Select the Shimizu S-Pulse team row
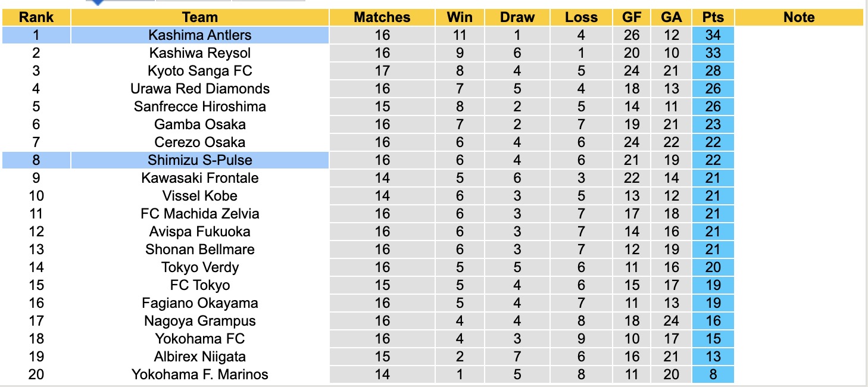Image resolution: width=868 pixels, height=387 pixels. point(200,160)
